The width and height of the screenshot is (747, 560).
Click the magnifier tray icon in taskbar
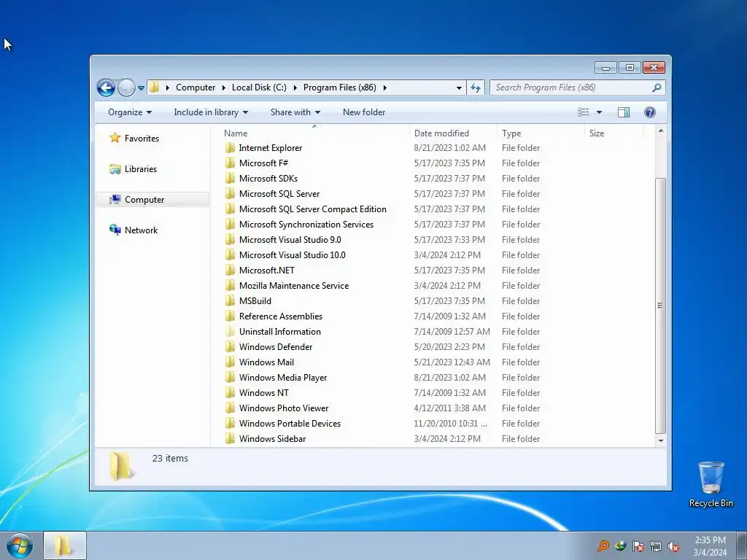603,546
